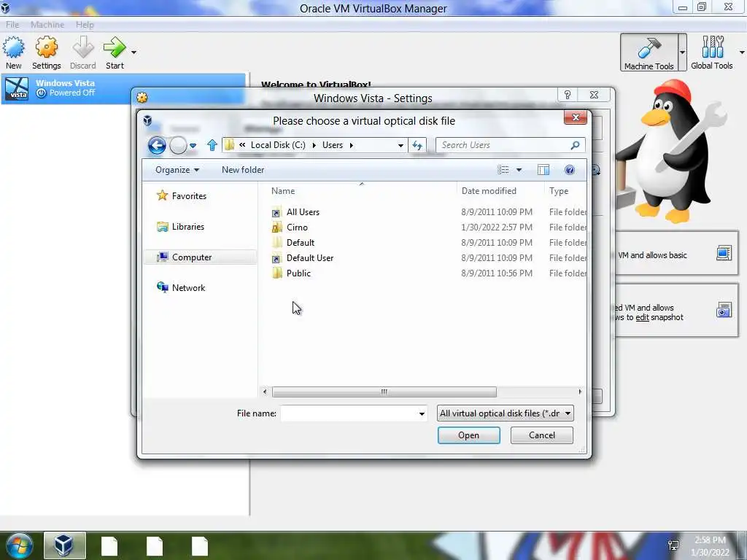
Task: Select Machine Tools button
Action: coord(649,52)
